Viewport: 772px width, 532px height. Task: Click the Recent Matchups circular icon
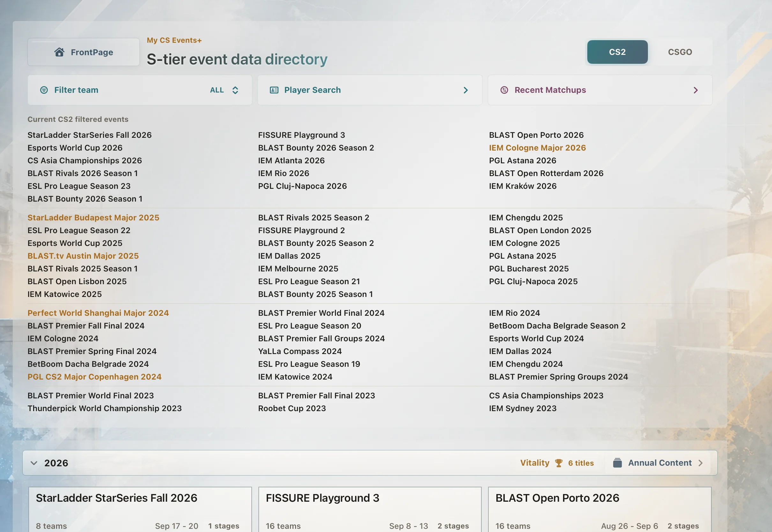tap(504, 90)
